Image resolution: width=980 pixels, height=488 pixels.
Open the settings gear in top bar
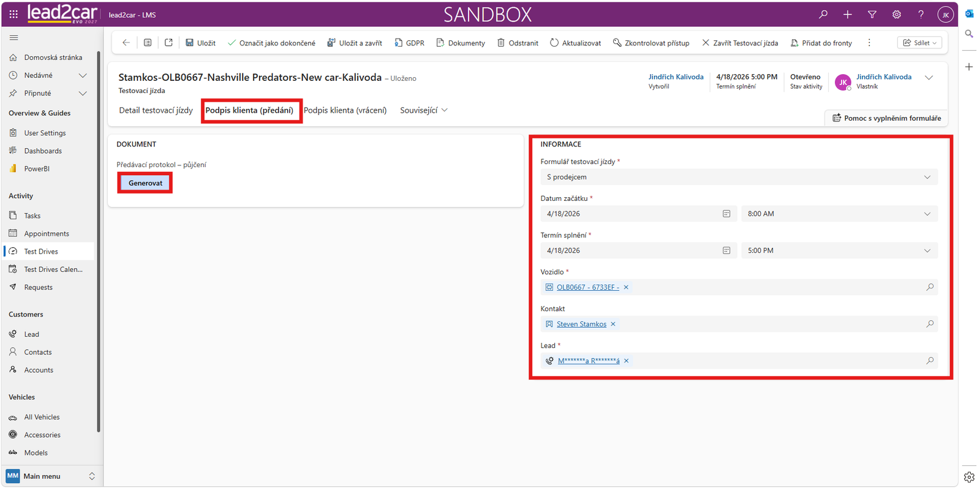pos(897,14)
